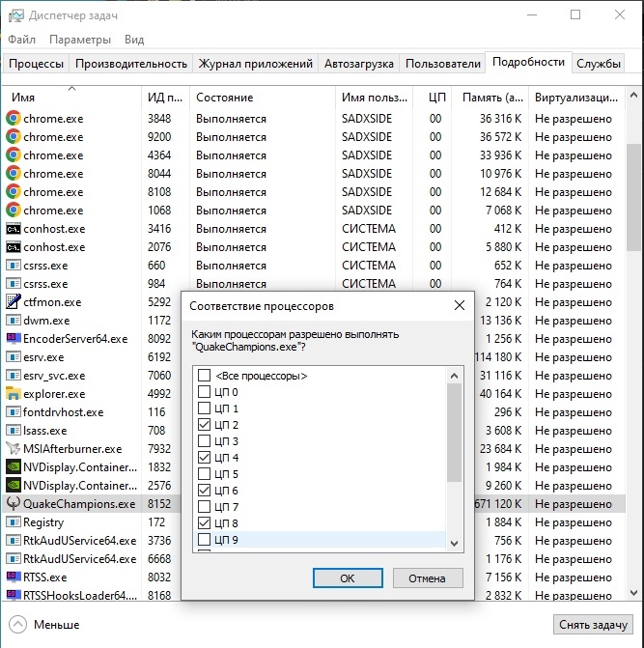This screenshot has width=644, height=648.
Task: Switch to the Процессы tab
Action: [x=36, y=64]
